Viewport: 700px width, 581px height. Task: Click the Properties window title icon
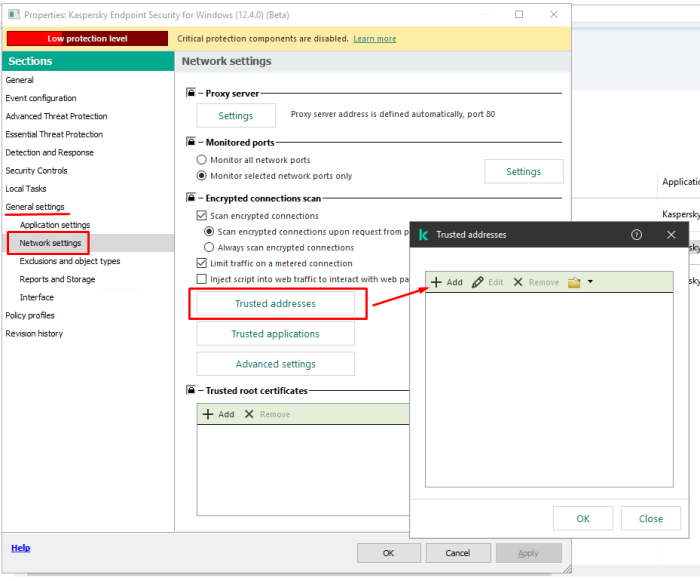coord(14,14)
